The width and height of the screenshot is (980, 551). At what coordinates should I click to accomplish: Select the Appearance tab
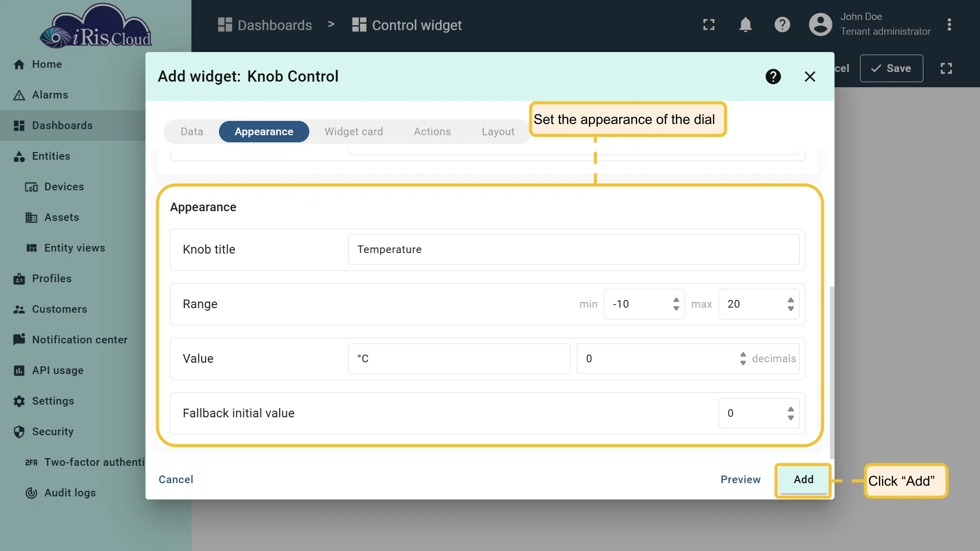click(x=264, y=132)
